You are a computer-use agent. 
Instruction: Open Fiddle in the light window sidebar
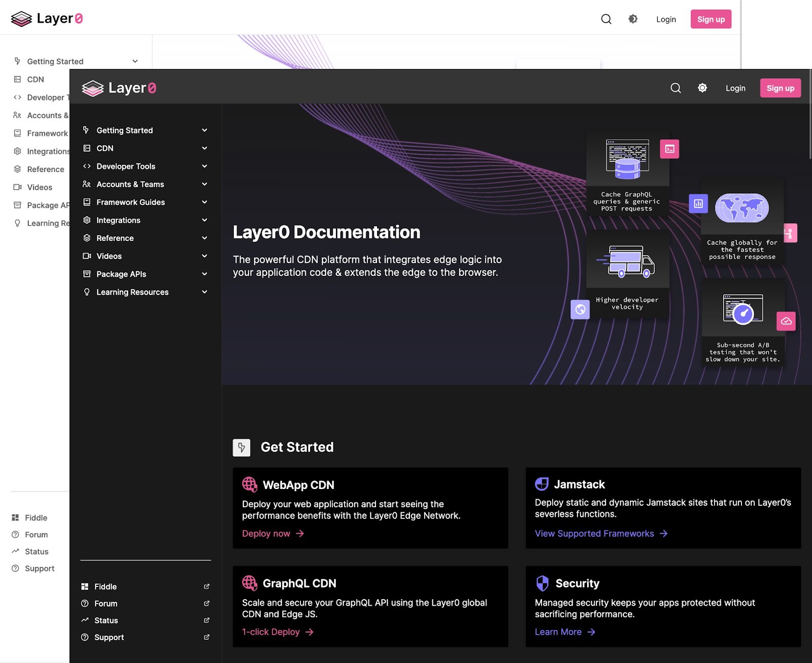tap(36, 518)
